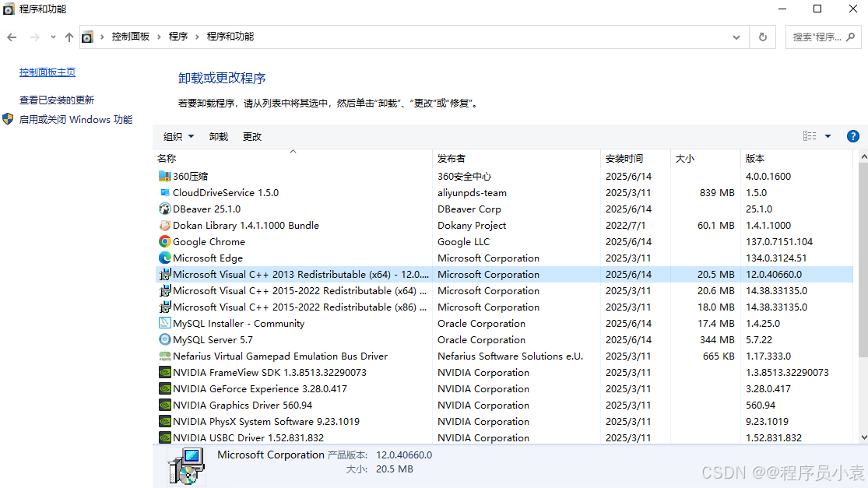The height and width of the screenshot is (488, 868).
Task: Click the MySQL Installer - Community icon
Action: (164, 323)
